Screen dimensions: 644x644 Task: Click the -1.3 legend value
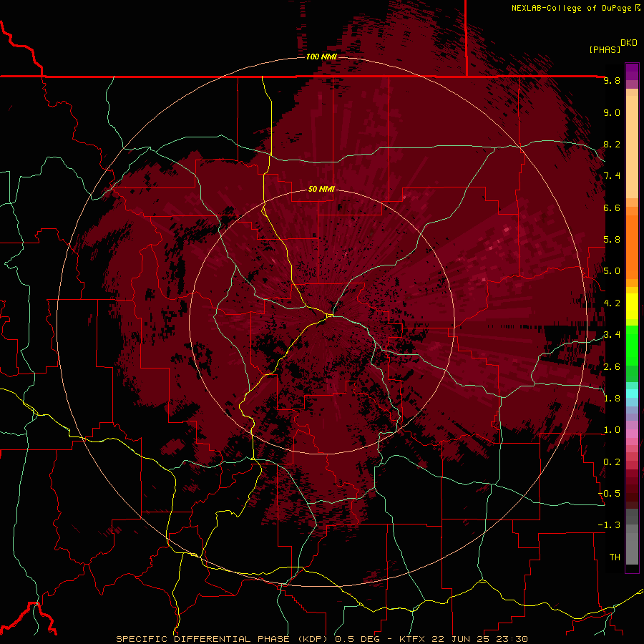(609, 525)
